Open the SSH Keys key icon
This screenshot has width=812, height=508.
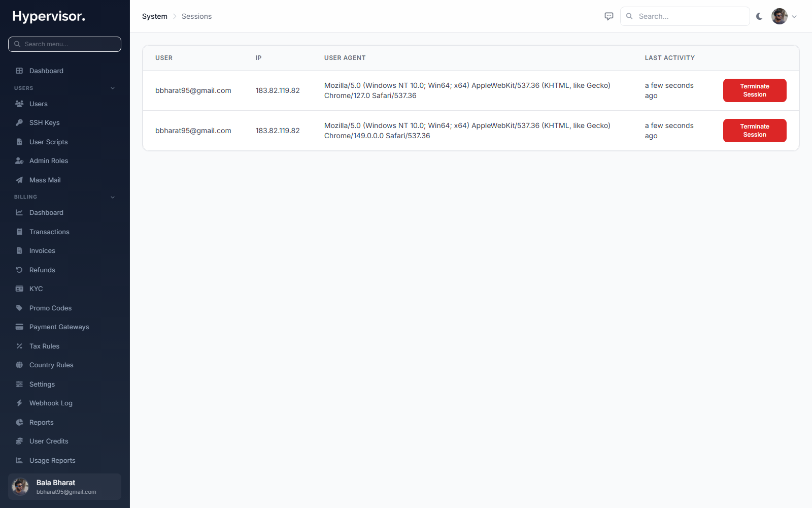point(19,122)
